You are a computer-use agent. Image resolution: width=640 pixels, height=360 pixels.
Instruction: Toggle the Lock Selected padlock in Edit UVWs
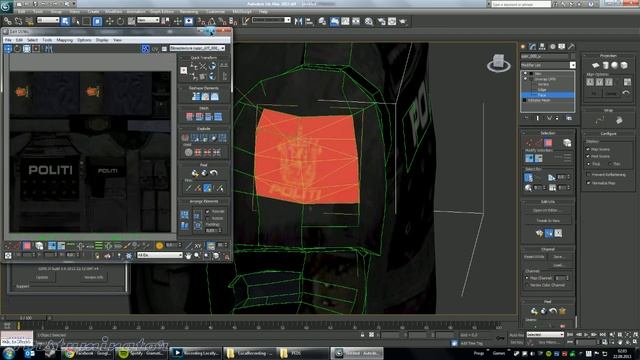(97, 256)
